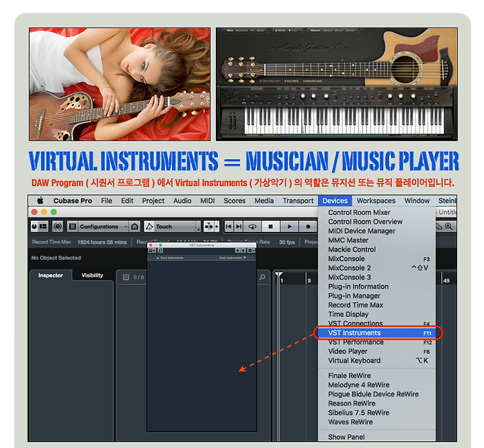Open the Scores menu
Viewport: 484px width, 448px height.
pos(235,201)
